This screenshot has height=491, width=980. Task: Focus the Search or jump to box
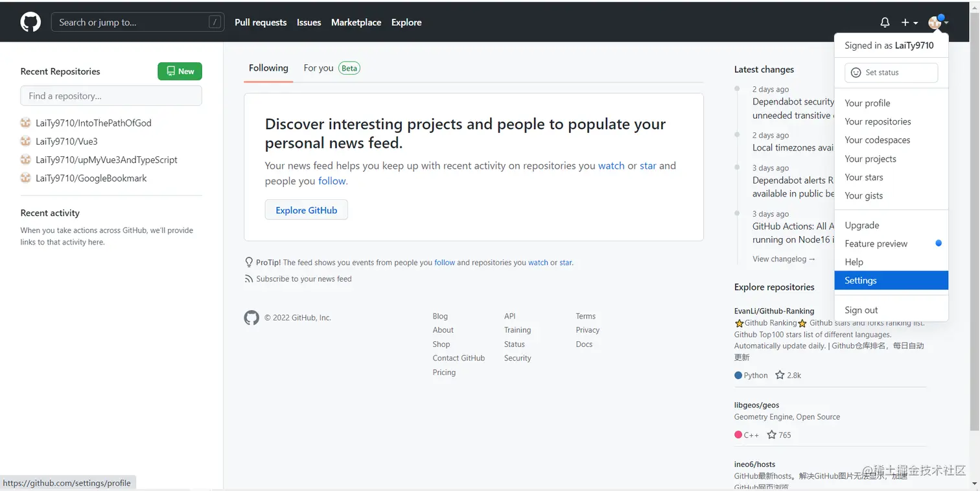tap(137, 22)
